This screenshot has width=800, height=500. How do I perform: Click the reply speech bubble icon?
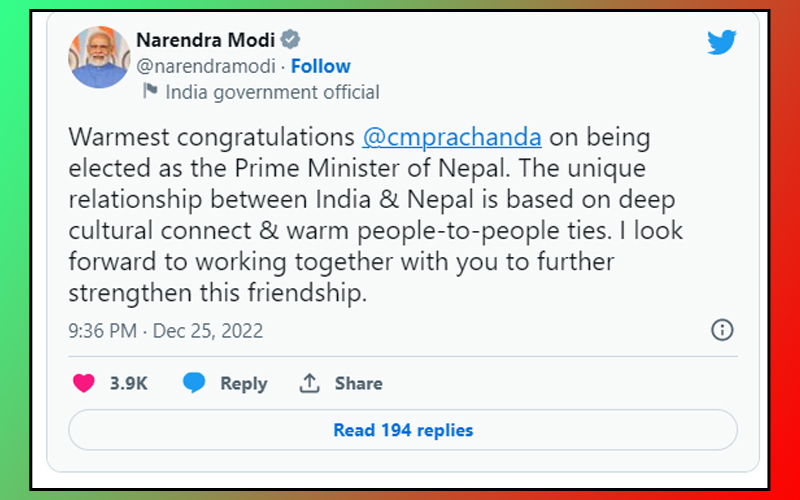[195, 383]
